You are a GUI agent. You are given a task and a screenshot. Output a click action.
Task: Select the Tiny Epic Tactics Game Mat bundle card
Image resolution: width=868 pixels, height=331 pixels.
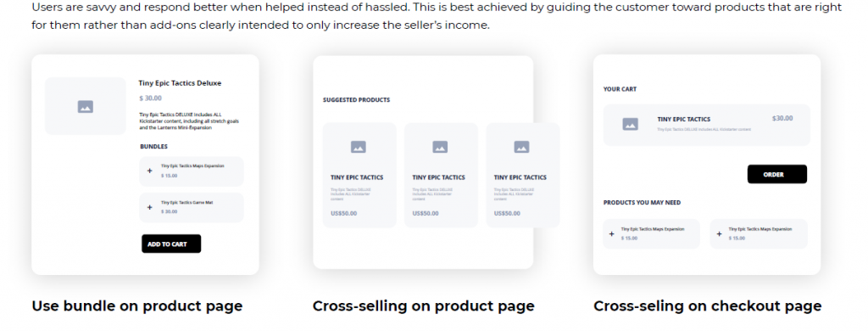[192, 207]
